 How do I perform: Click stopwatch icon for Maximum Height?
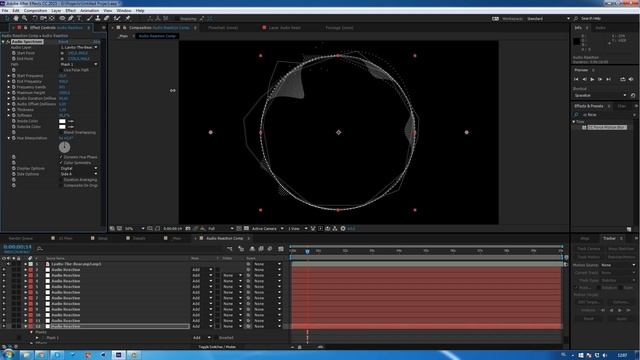click(13, 93)
